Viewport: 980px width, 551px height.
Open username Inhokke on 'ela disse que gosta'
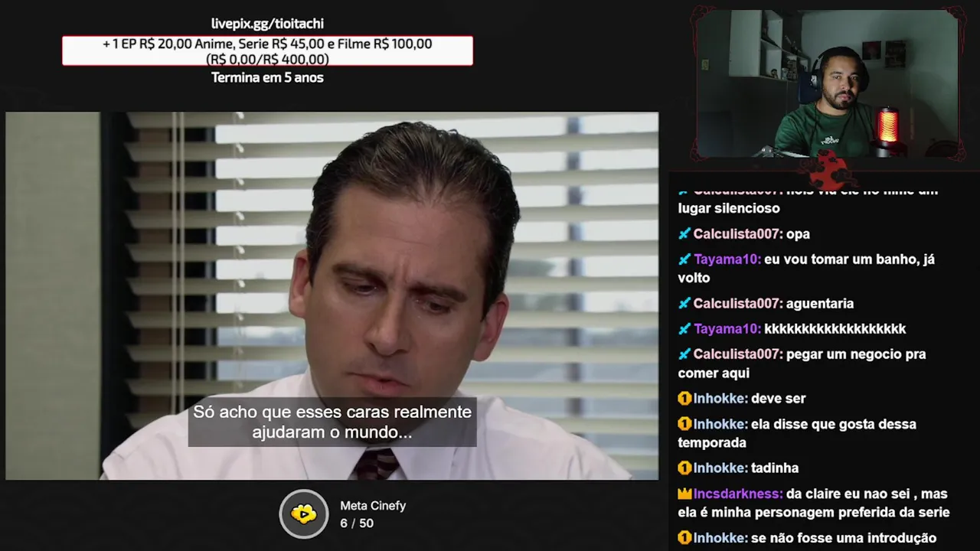(720, 424)
